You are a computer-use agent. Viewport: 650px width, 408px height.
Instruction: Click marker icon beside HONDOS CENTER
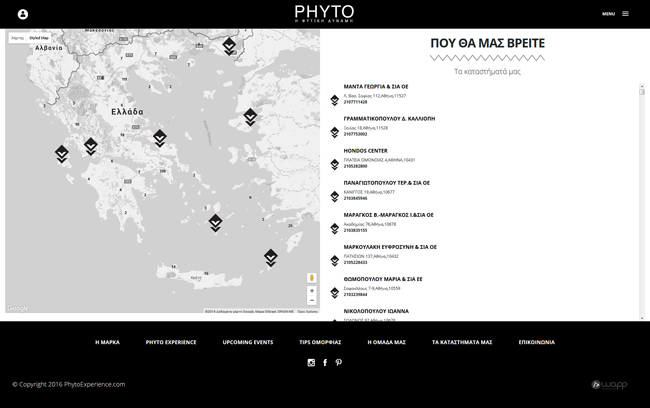335,164
